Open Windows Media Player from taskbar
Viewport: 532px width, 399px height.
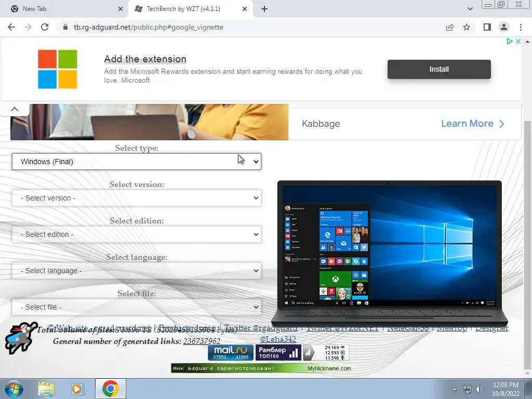click(x=77, y=389)
